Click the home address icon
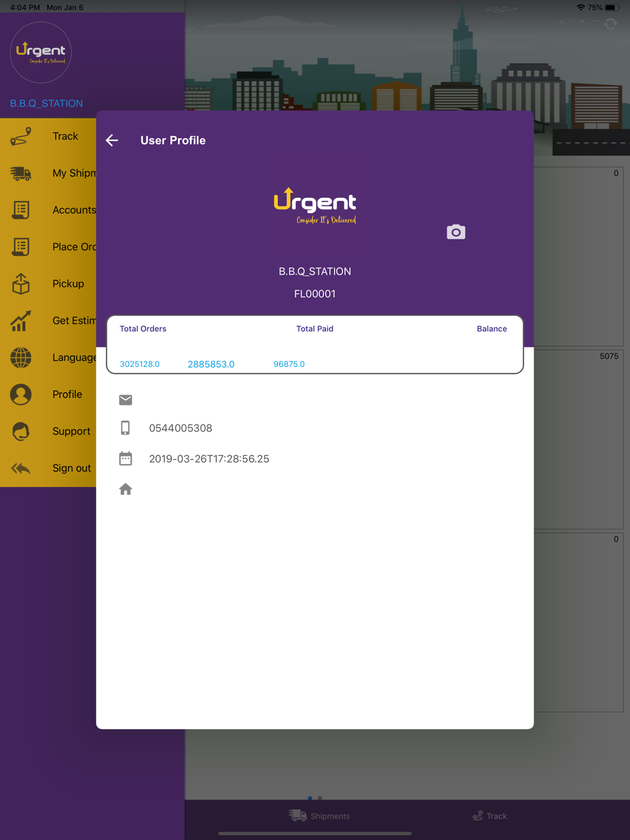Viewport: 630px width, 840px height. pyautogui.click(x=125, y=489)
